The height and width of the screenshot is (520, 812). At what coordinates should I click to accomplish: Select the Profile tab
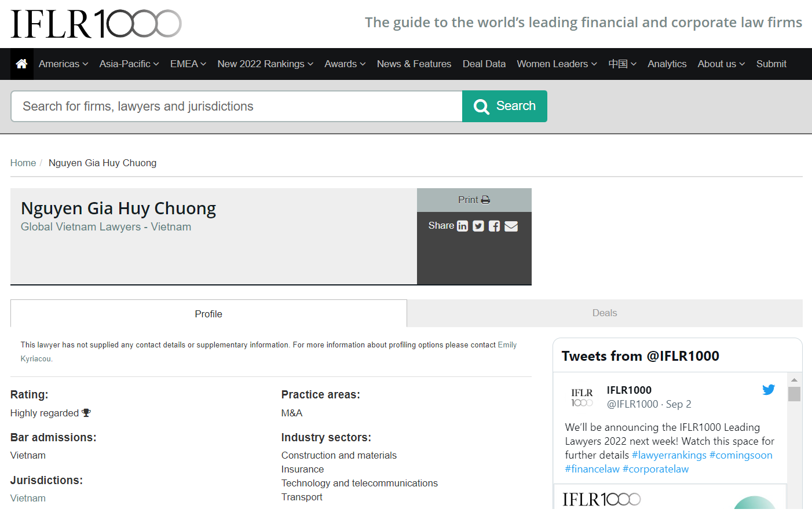pyautogui.click(x=209, y=314)
